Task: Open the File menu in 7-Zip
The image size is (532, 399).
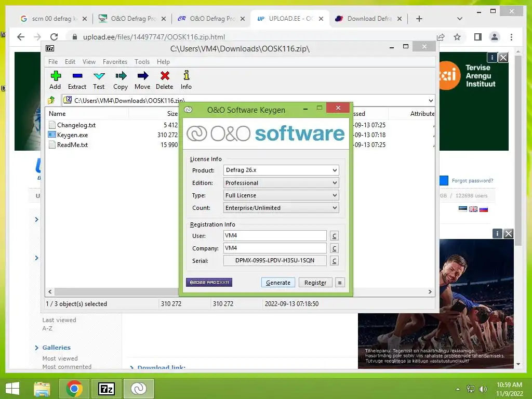Action: pyautogui.click(x=53, y=62)
